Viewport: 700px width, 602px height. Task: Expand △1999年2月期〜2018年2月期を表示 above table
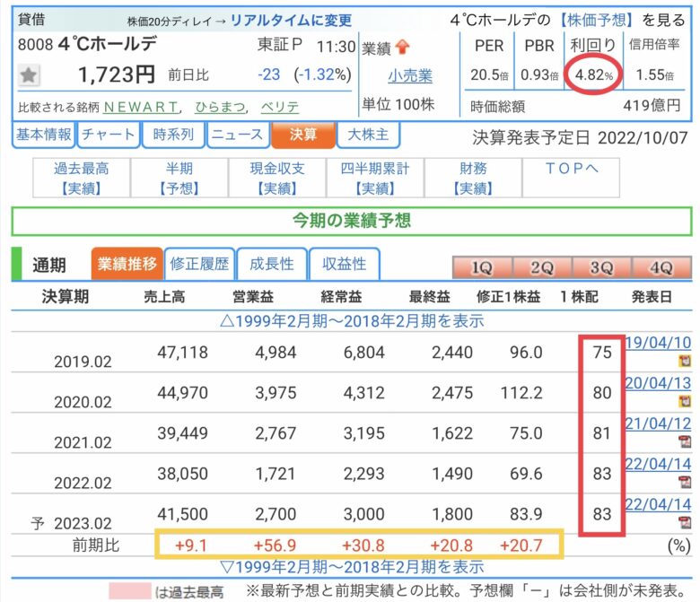click(x=352, y=321)
